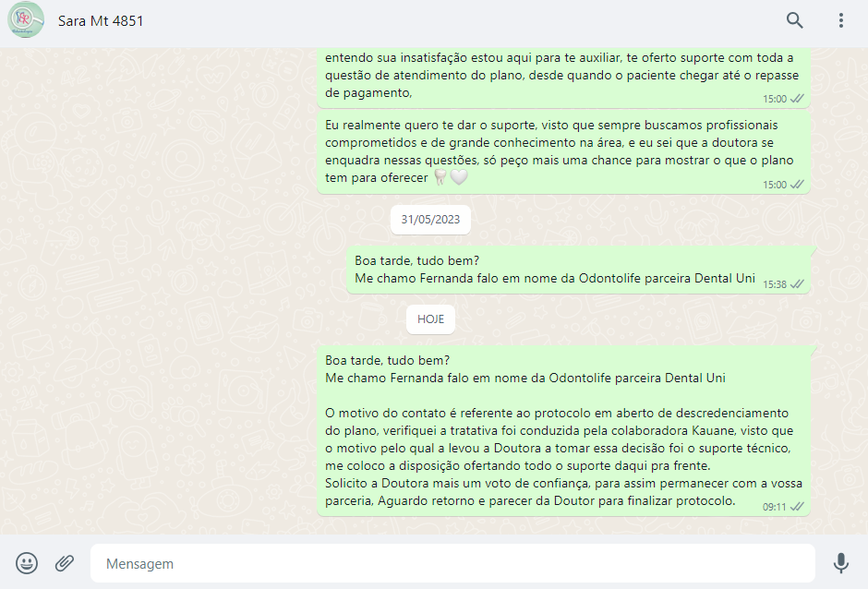Open the emoji picker smiley icon
The height and width of the screenshot is (589, 868).
(x=27, y=563)
